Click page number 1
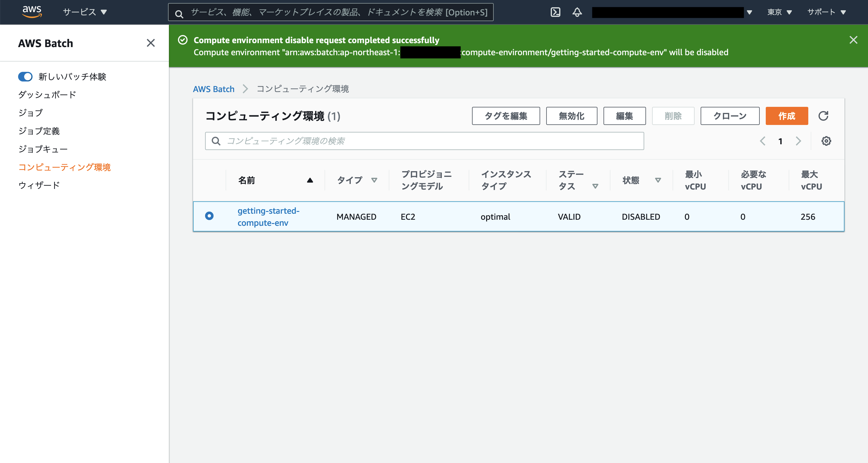The width and height of the screenshot is (868, 463). [781, 141]
